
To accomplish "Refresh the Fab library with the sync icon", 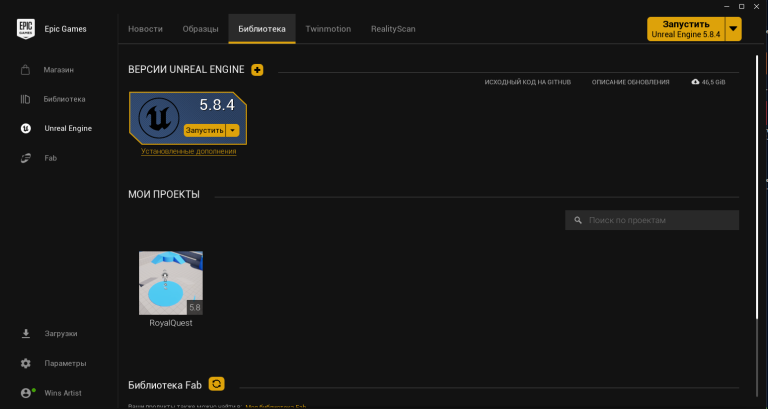I will 216,384.
